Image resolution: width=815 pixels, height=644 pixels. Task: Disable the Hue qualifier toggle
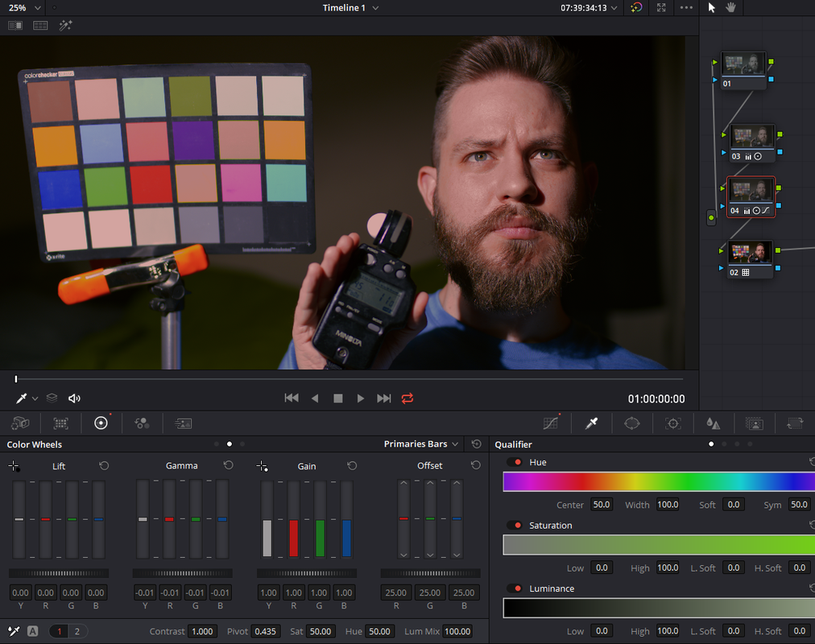[x=515, y=462]
